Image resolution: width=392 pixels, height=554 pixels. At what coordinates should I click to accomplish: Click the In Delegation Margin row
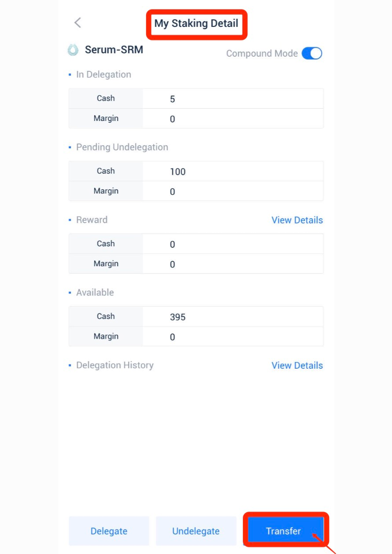coord(196,119)
